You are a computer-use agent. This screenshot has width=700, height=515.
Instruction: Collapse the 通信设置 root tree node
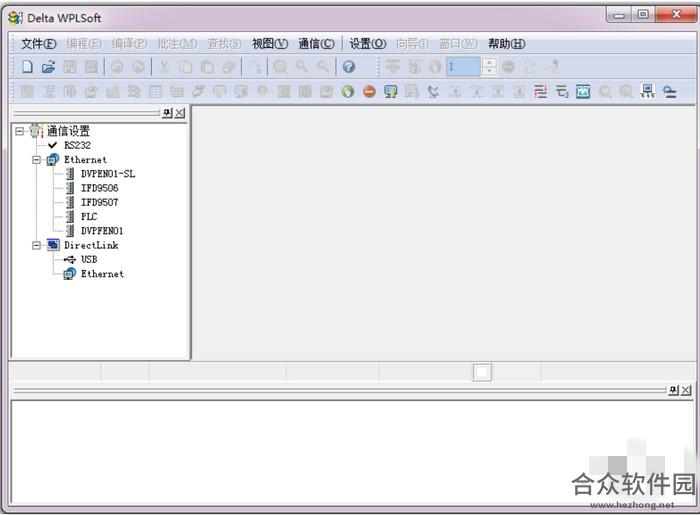tap(19, 131)
